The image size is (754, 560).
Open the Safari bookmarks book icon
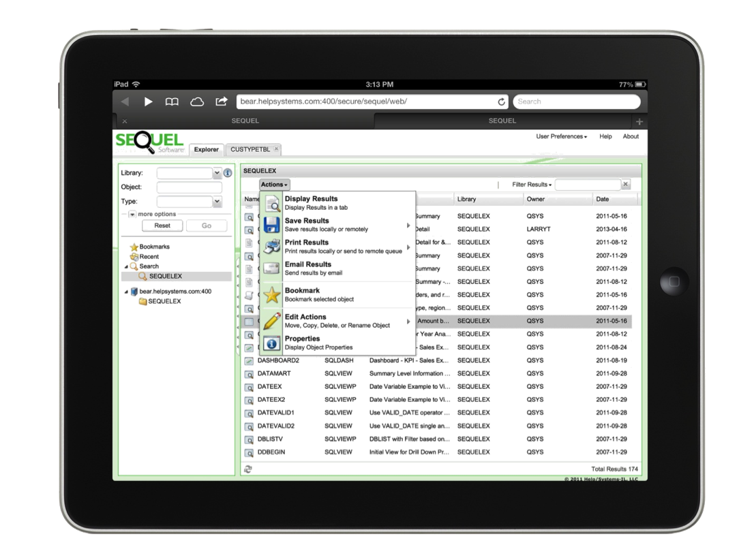[172, 102]
